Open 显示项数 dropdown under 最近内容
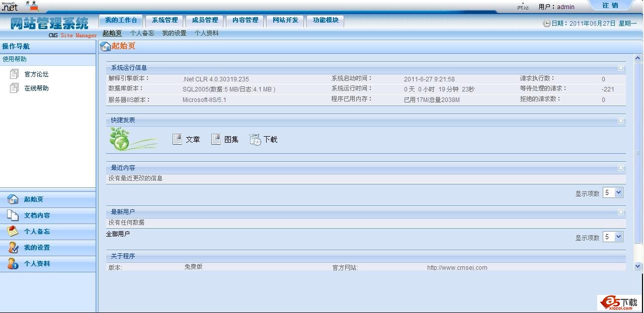This screenshot has height=313, width=644. coord(613,193)
